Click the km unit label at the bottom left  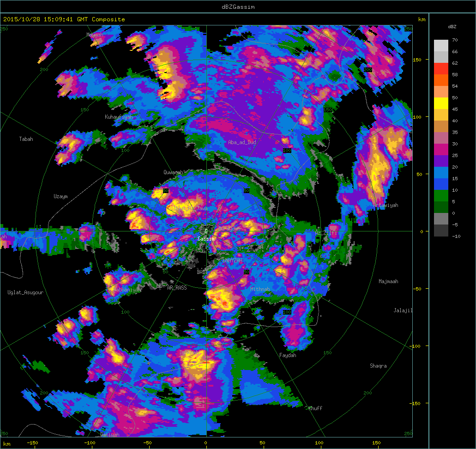(6, 444)
